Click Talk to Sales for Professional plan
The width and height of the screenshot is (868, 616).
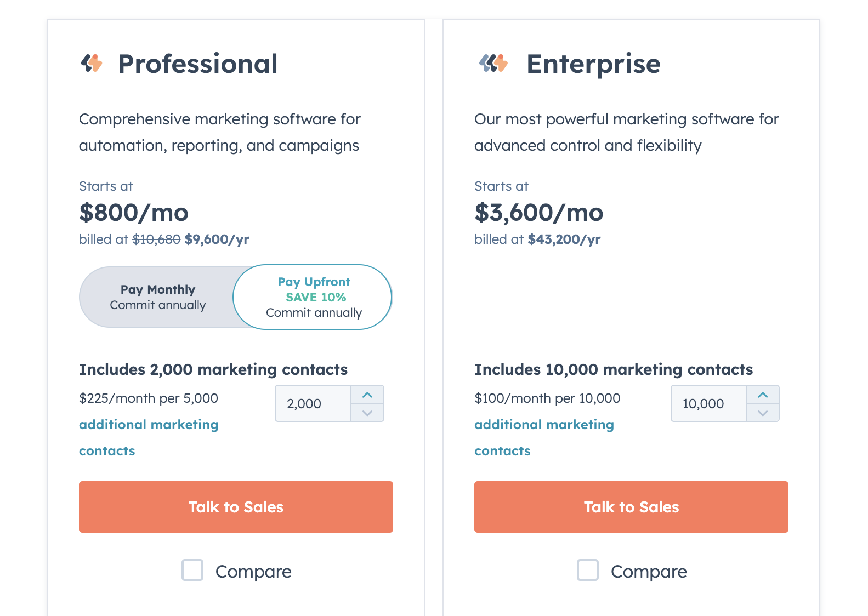click(236, 507)
